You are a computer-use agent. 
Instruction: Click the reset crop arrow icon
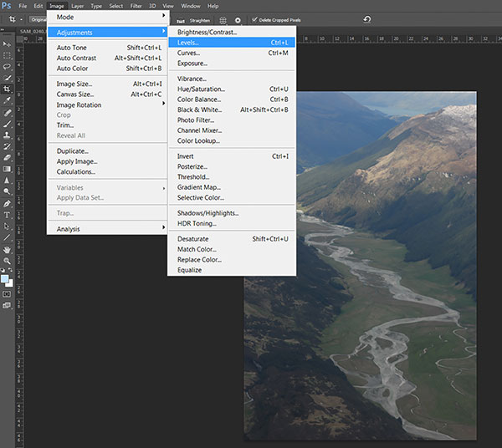click(x=366, y=19)
